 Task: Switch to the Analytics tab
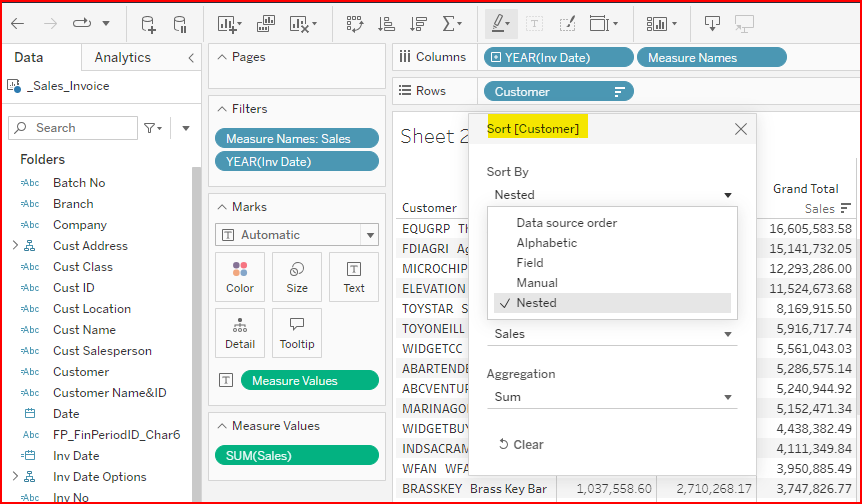pos(122,58)
